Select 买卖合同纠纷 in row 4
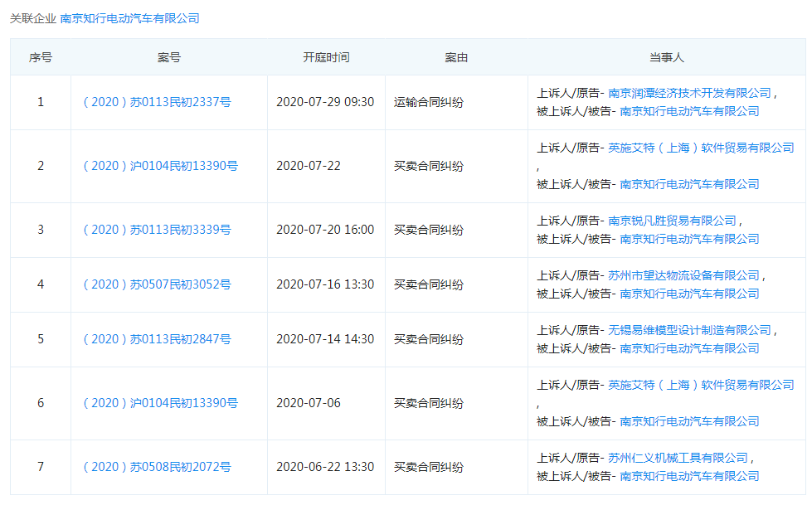The image size is (812, 510). [x=429, y=284]
